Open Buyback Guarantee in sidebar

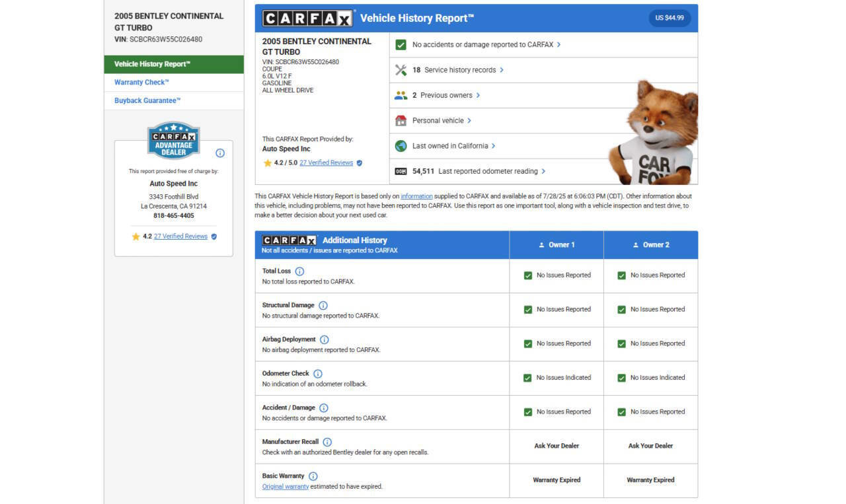coord(147,100)
